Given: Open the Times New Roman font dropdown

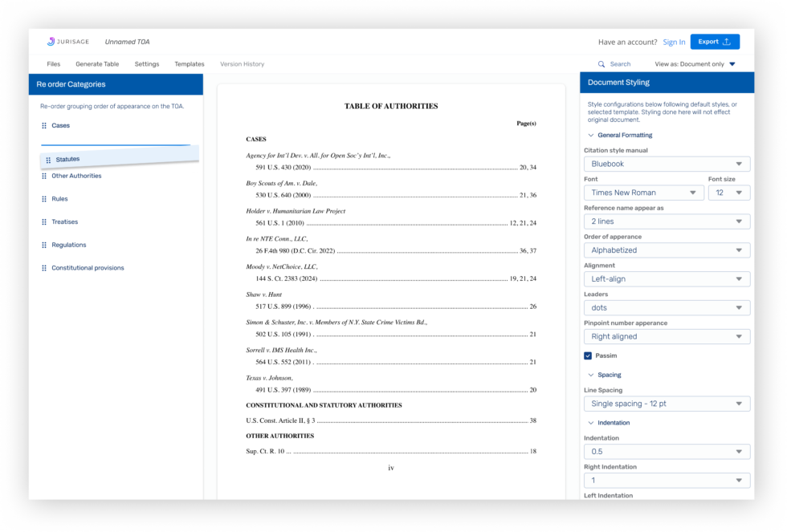Looking at the screenshot, I should [x=644, y=193].
